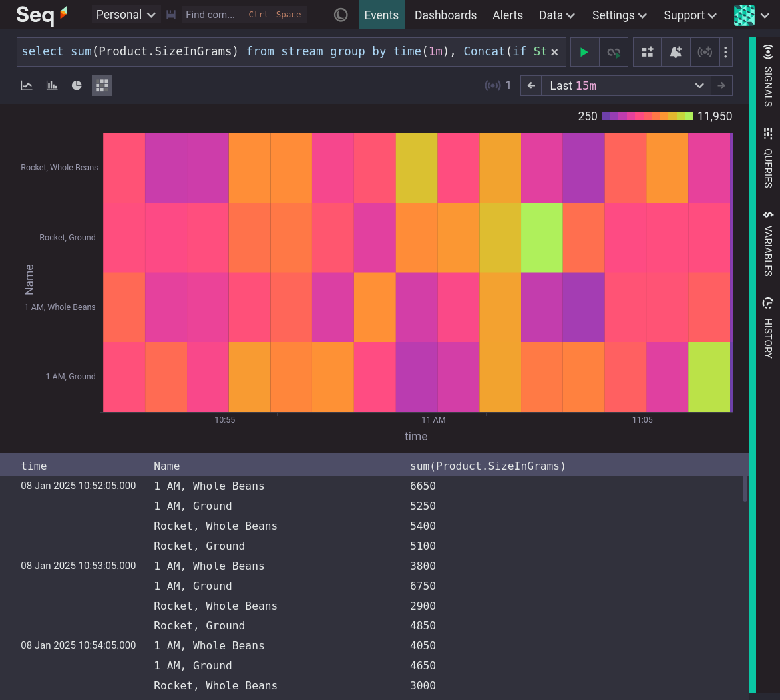Click the loop/tail query icon
Screen dimensions: 780x700
tap(614, 52)
